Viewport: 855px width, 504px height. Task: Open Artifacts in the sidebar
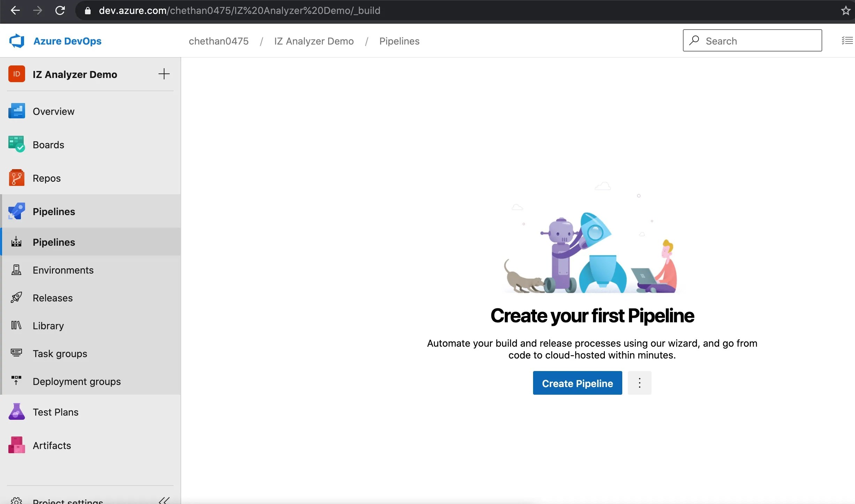pyautogui.click(x=52, y=446)
